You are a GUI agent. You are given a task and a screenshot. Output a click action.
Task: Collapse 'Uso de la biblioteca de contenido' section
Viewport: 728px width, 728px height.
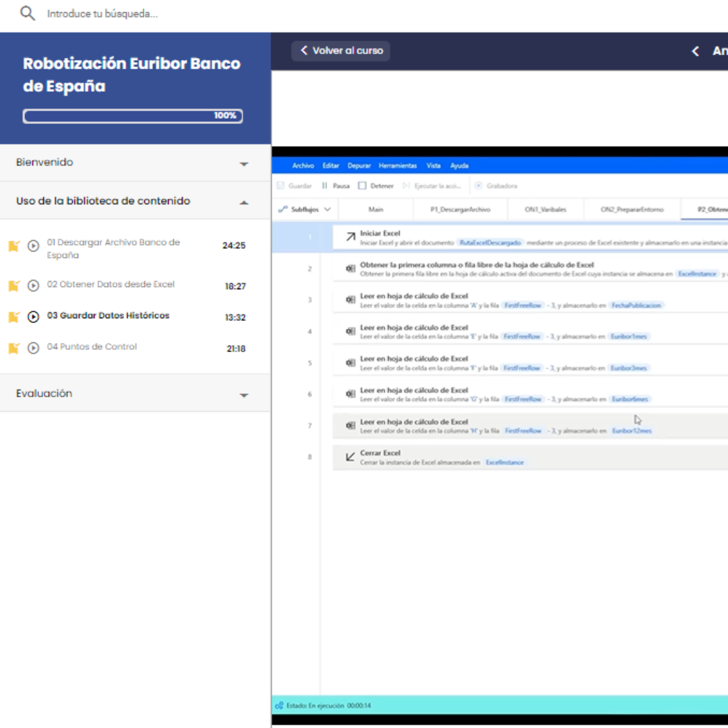tap(135, 201)
